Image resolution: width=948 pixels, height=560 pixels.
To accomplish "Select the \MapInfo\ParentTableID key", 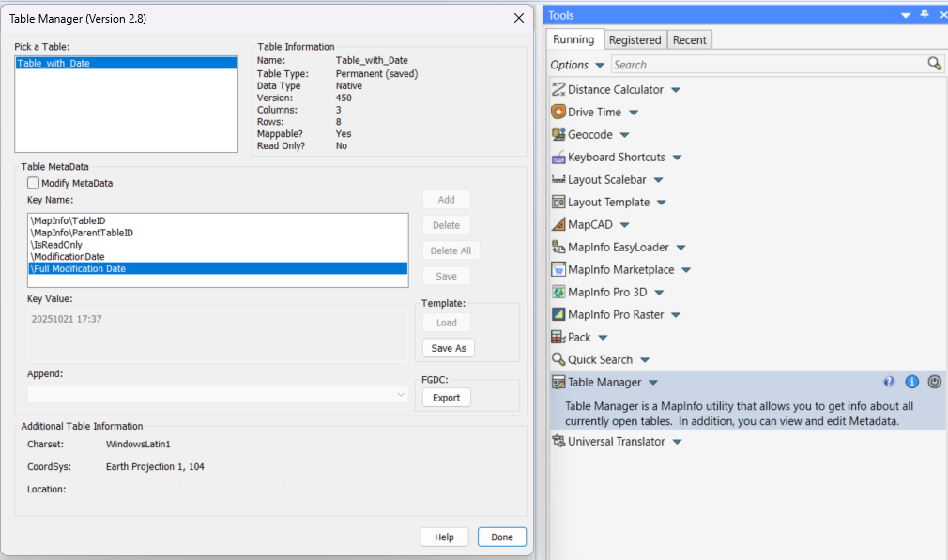I will [x=218, y=233].
